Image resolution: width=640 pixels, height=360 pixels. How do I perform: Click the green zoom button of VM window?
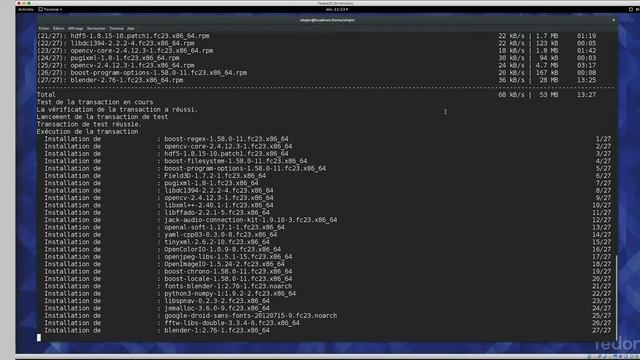pyautogui.click(x=29, y=3)
